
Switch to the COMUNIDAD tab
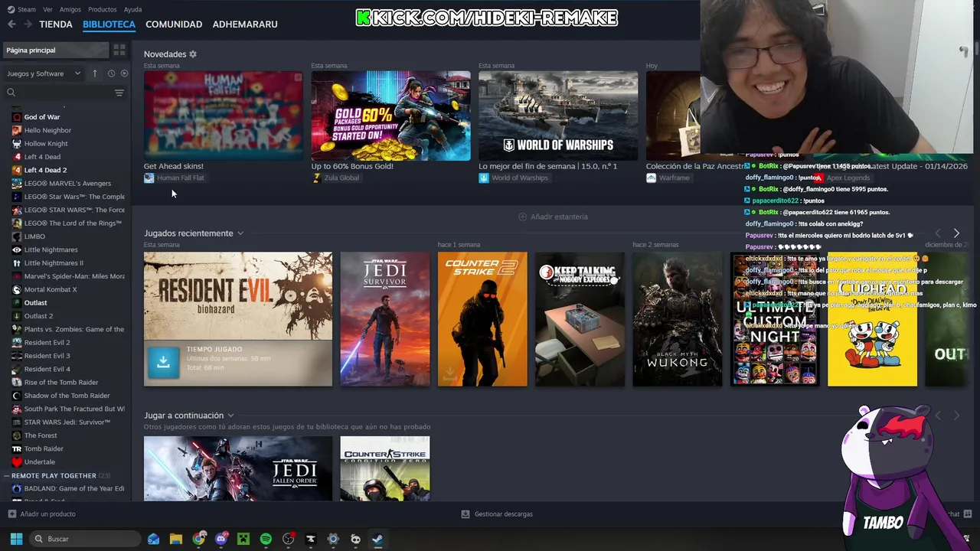click(x=174, y=24)
